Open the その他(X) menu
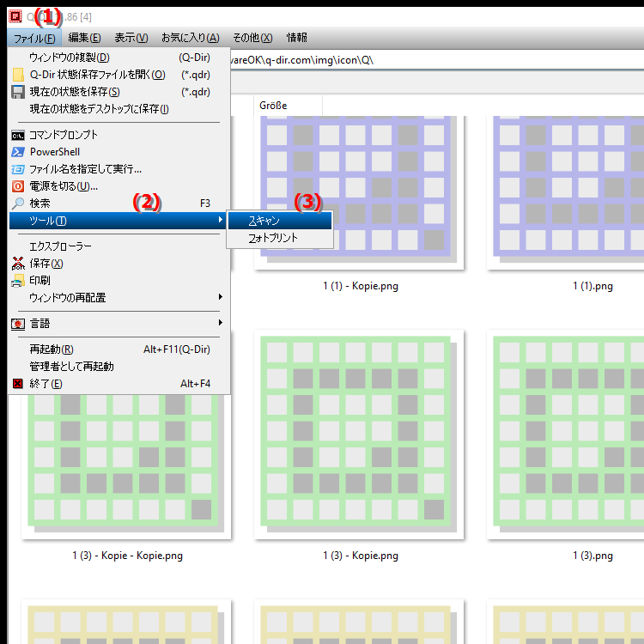The height and width of the screenshot is (644, 644). (x=252, y=38)
